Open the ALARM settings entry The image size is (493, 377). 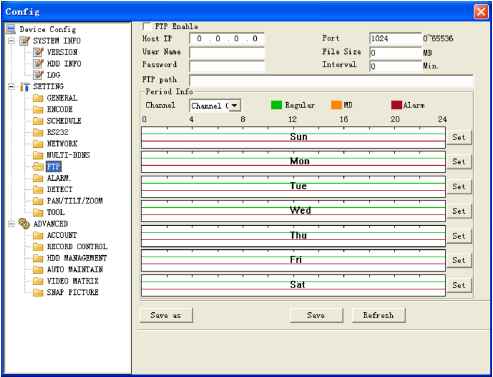tap(59, 178)
